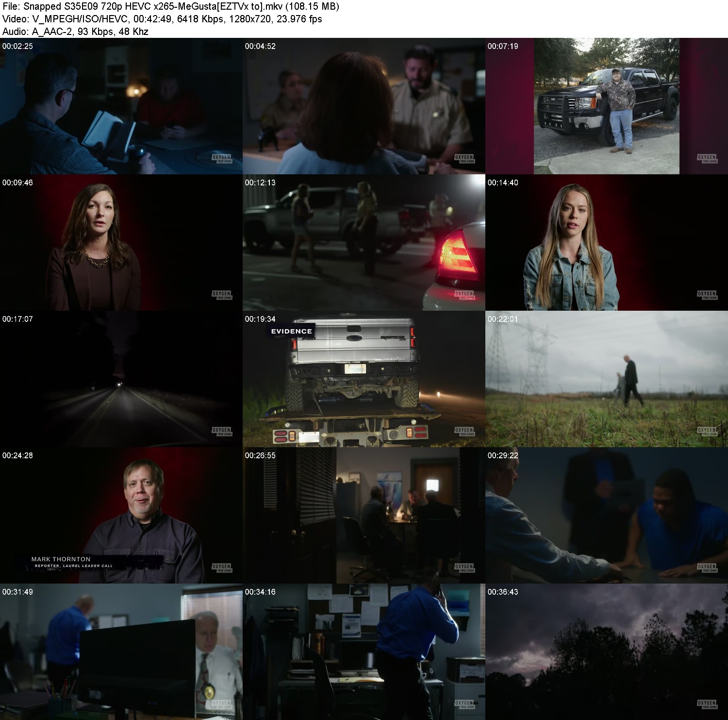Click the 00:09:46 woman interview frame

pos(121,243)
